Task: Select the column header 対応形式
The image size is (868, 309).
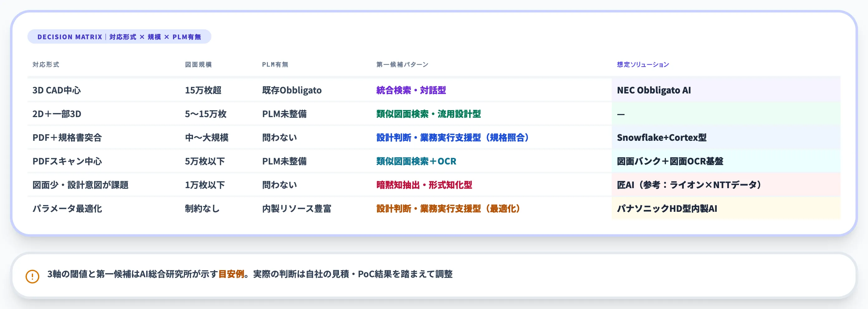Action: (46, 64)
